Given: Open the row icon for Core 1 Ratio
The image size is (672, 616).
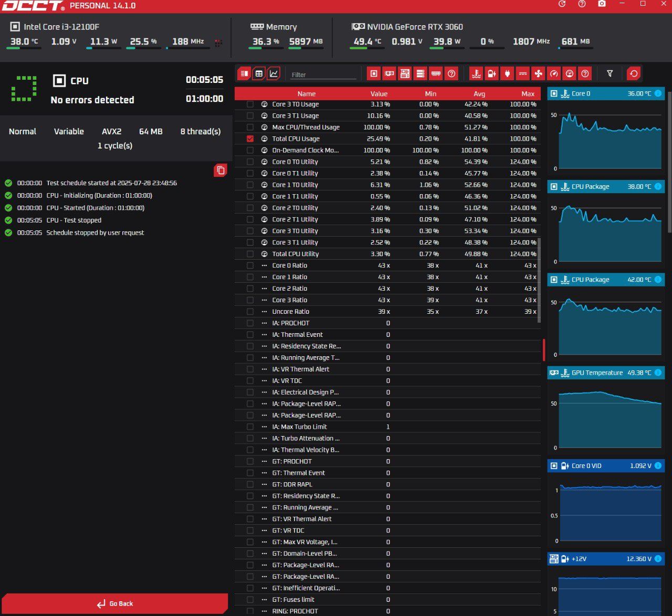Looking at the screenshot, I should click(264, 277).
